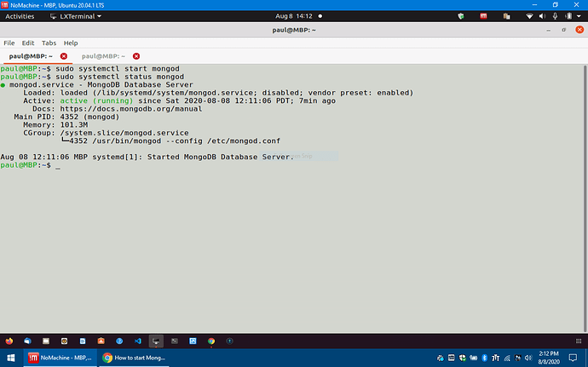Switch to the second paul@MBP tab
The image size is (588, 367).
click(x=102, y=56)
